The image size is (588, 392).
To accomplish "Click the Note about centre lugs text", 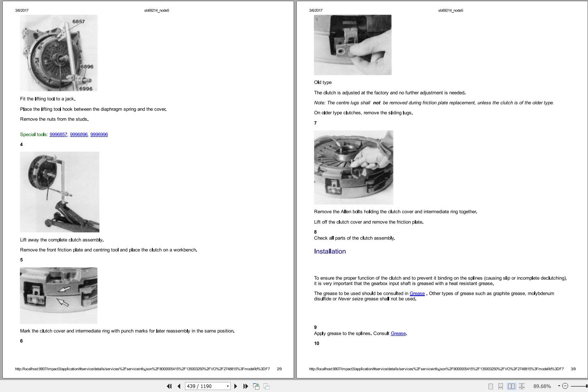I will pyautogui.click(x=434, y=103).
